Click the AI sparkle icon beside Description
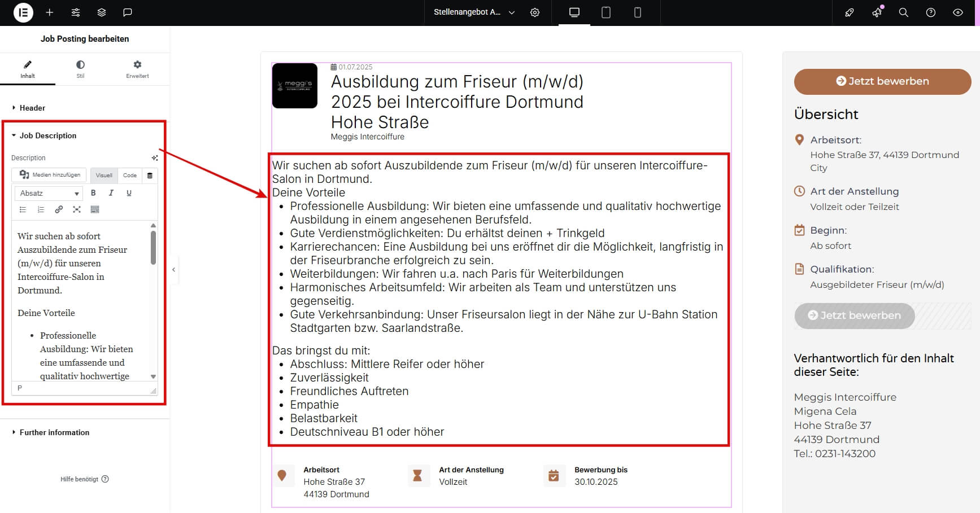980x513 pixels. coord(155,158)
